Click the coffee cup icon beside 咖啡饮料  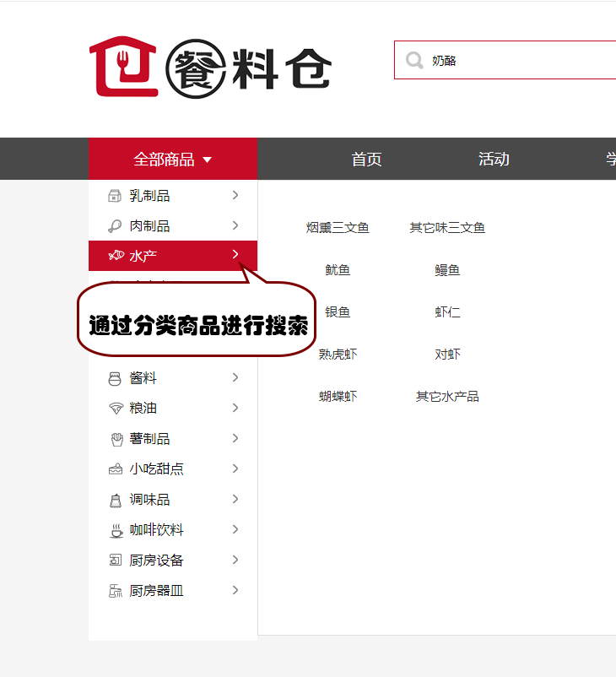tap(116, 530)
